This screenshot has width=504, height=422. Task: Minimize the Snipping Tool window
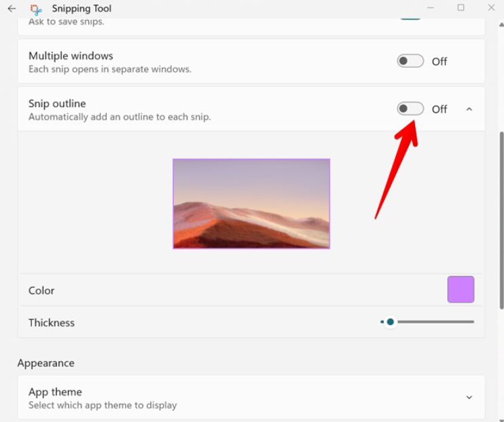point(430,7)
